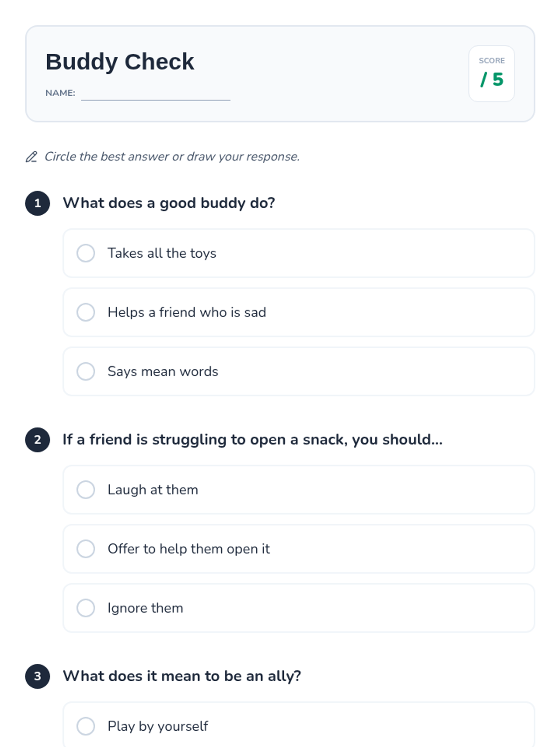Pick "Offer to help them open it"

86,549
